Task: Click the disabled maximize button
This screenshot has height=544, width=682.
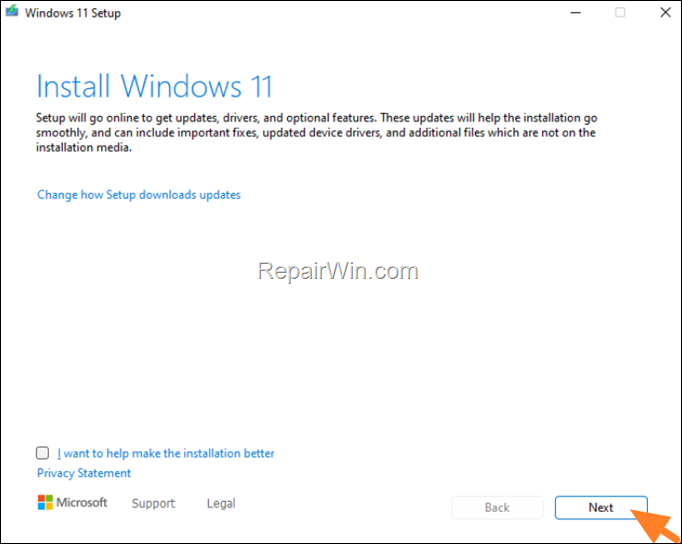Action: 620,13
